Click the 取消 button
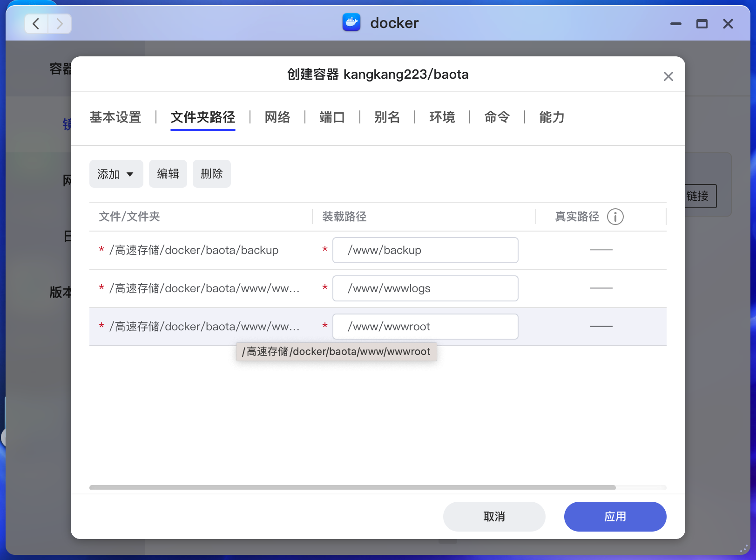Viewport: 756px width, 560px height. 494,517
